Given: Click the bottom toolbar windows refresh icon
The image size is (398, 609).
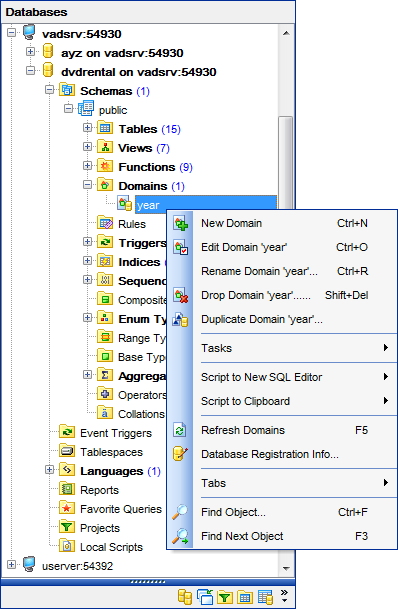Looking at the screenshot, I should coord(205,597).
